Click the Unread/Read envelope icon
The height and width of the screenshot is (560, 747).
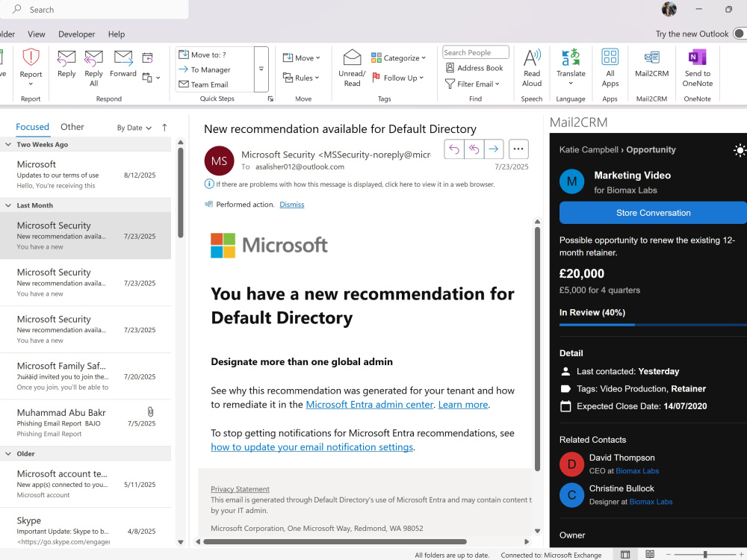(x=352, y=57)
